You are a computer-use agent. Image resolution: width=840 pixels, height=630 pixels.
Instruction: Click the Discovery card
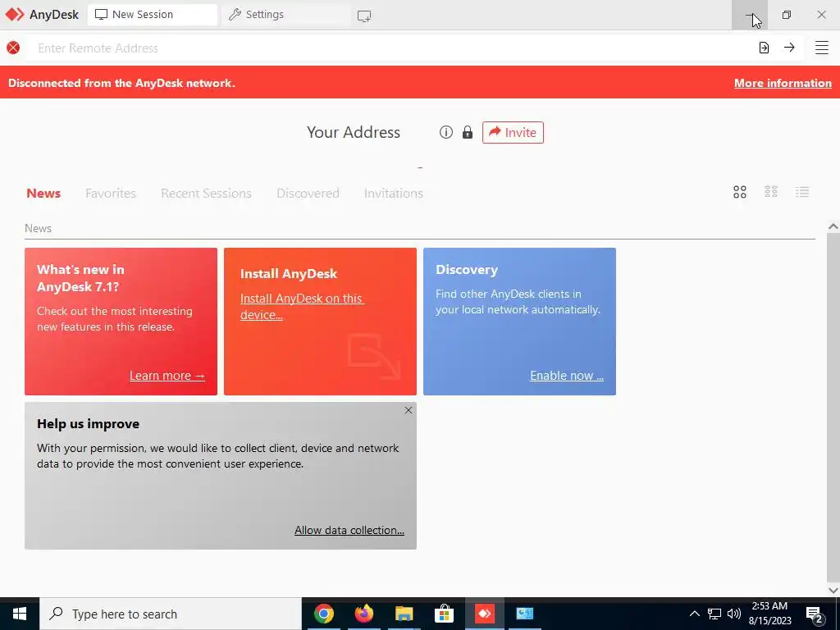[x=519, y=322]
